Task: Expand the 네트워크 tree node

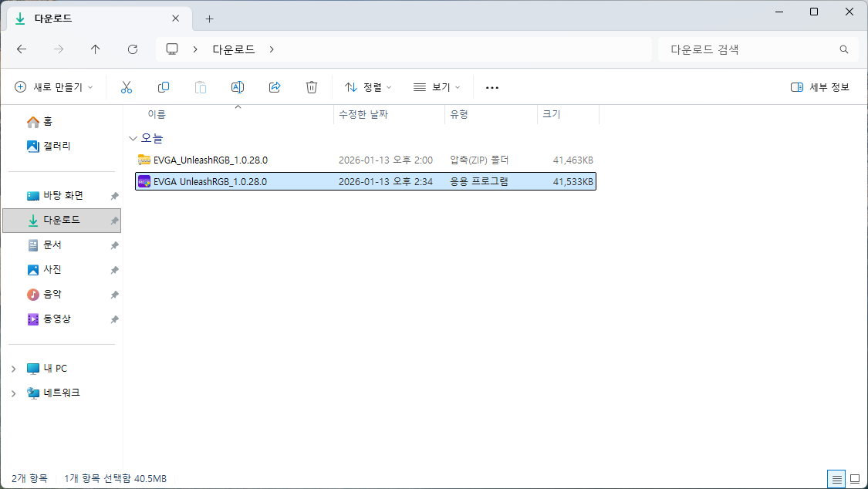Action: click(x=13, y=393)
